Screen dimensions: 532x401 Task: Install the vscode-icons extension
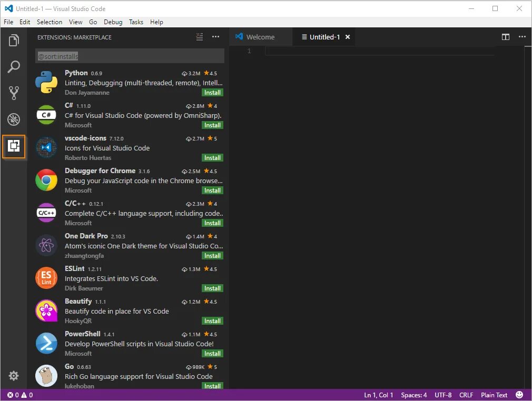tap(212, 158)
